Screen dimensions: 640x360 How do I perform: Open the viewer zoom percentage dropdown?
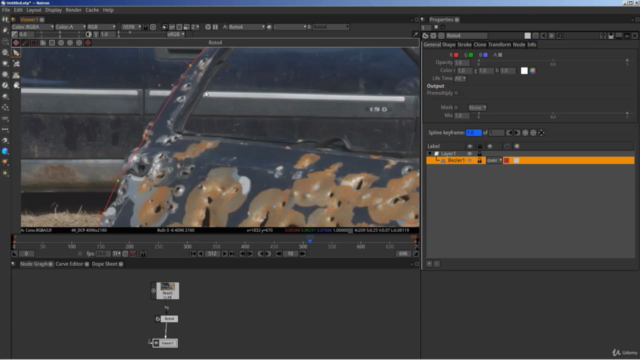pos(131,27)
